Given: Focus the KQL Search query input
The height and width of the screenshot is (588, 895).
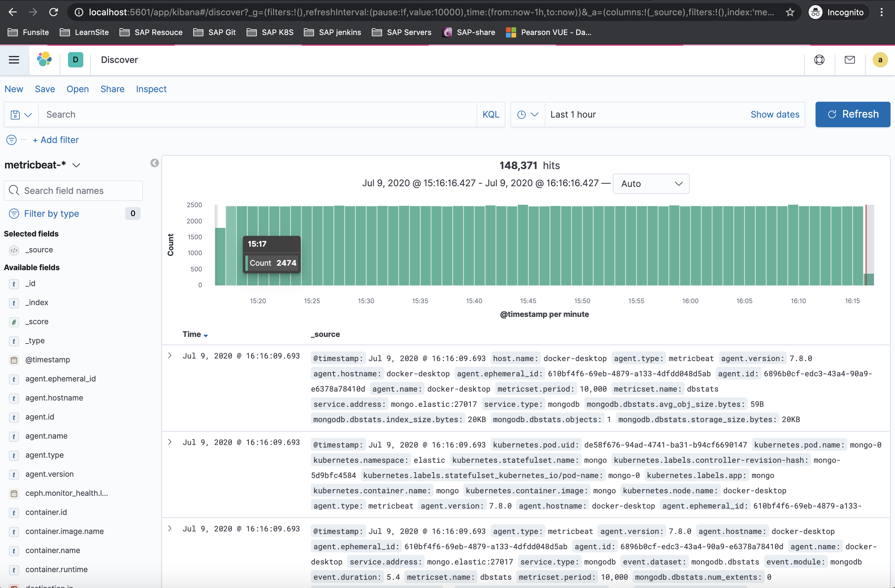Looking at the screenshot, I should click(257, 115).
